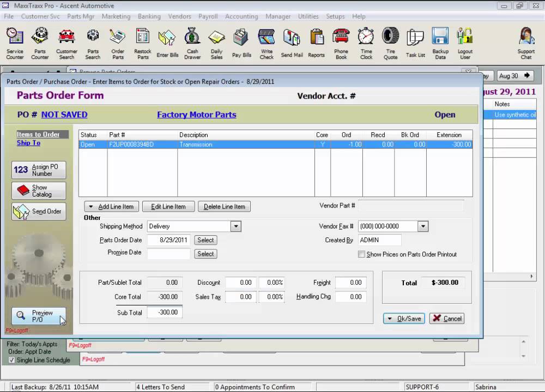Open the Ok/Save dropdown button
The height and width of the screenshot is (392, 545).
(x=404, y=318)
